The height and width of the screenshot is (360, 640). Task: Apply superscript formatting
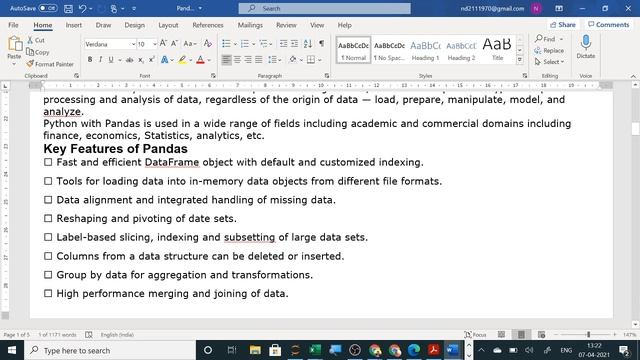click(x=151, y=60)
